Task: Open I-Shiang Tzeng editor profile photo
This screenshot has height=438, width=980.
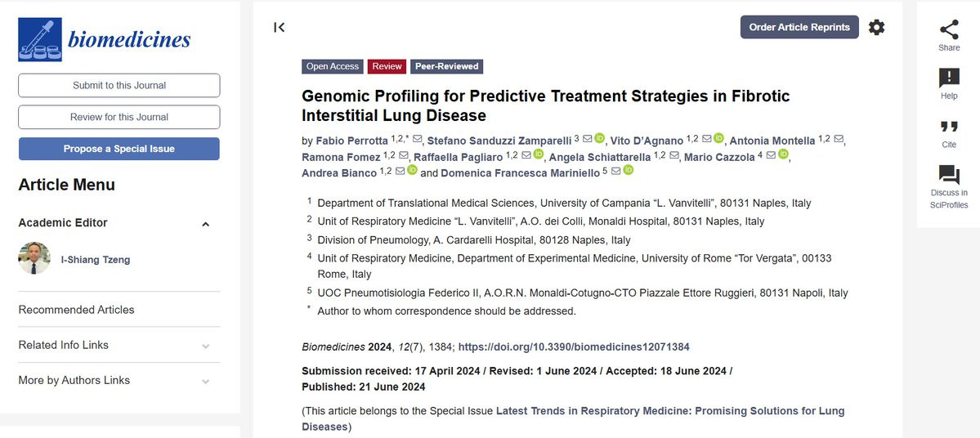Action: click(x=34, y=259)
